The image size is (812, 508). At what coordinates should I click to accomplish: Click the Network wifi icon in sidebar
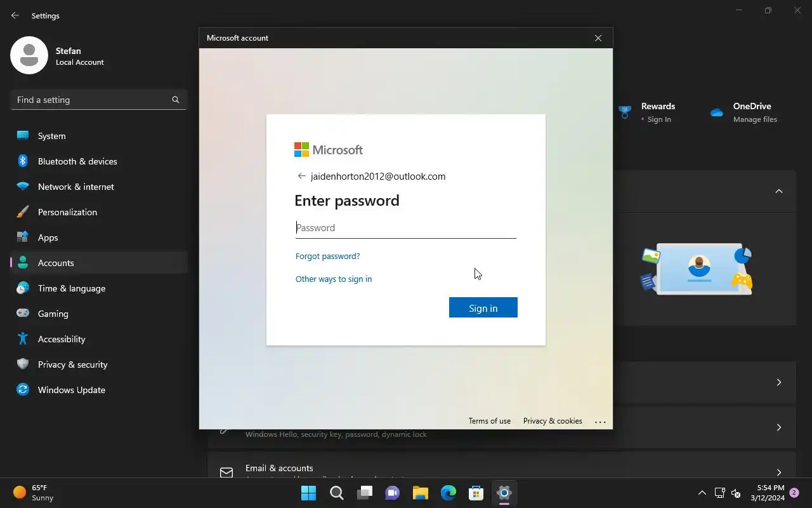tap(23, 187)
